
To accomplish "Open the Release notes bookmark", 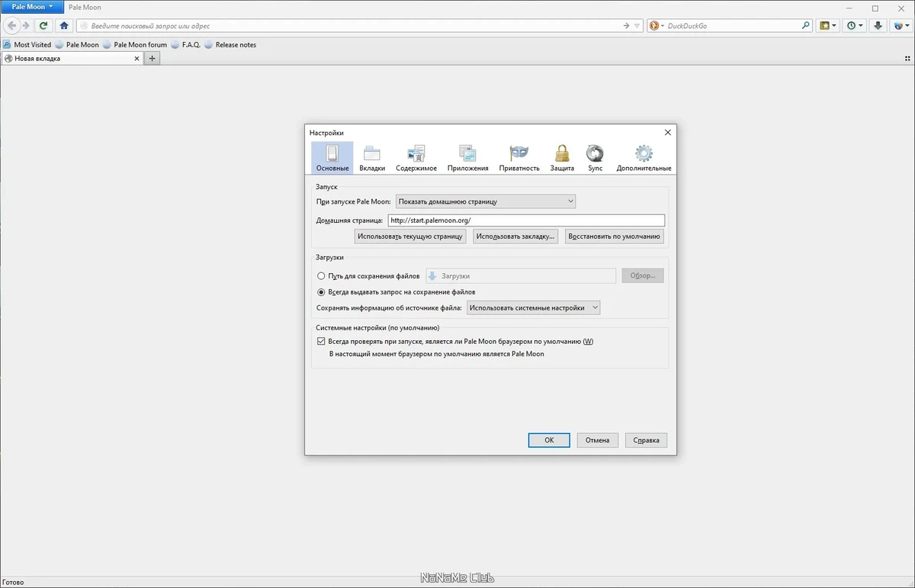I will tap(230, 45).
